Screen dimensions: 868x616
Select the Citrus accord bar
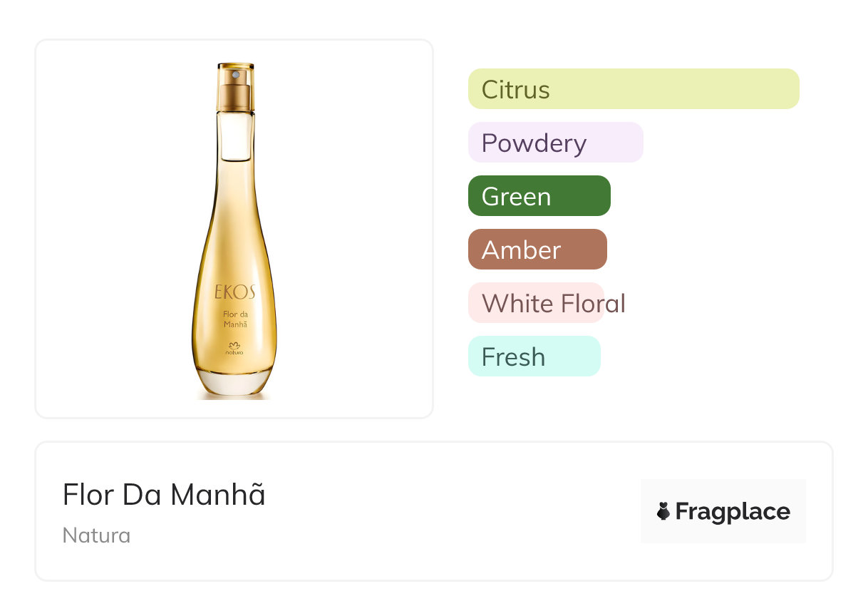[x=633, y=89]
